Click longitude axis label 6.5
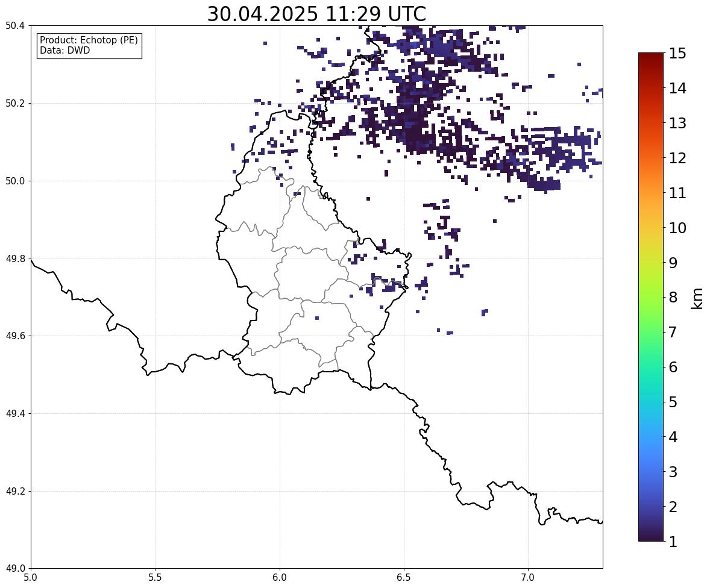The width and height of the screenshot is (710, 588). [x=403, y=578]
